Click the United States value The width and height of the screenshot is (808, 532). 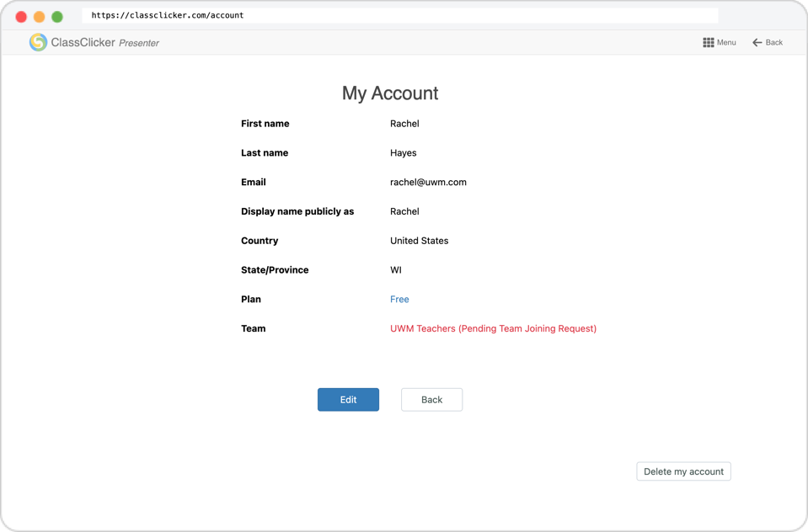[x=419, y=241]
